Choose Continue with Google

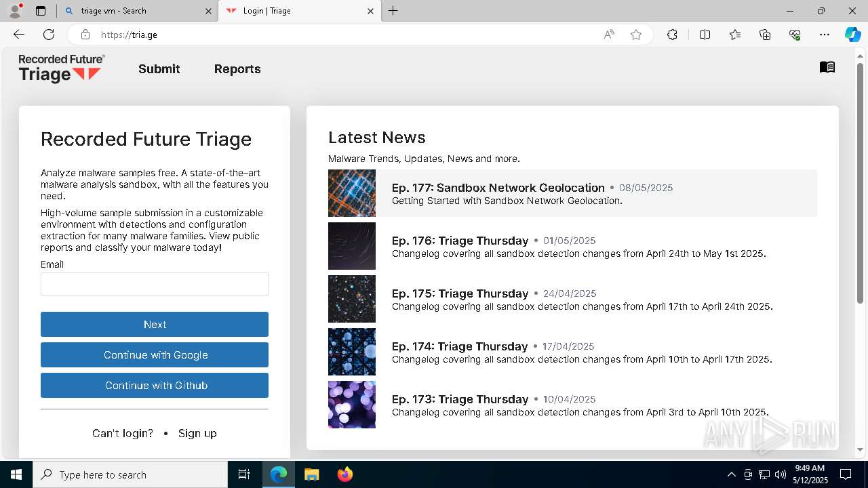pyautogui.click(x=155, y=355)
